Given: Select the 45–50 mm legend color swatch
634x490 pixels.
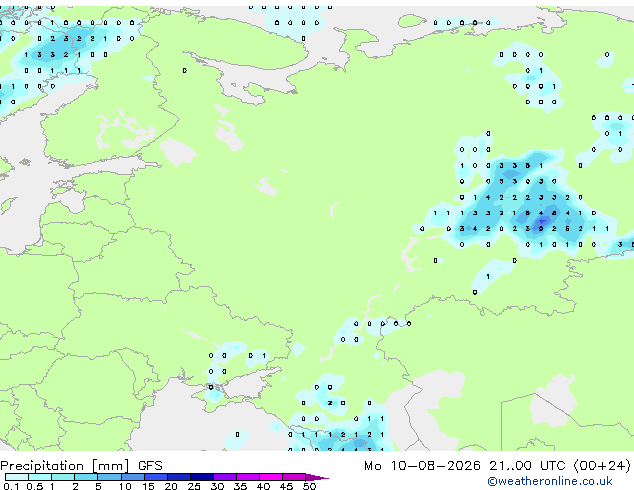Looking at the screenshot, I should 294,477.
